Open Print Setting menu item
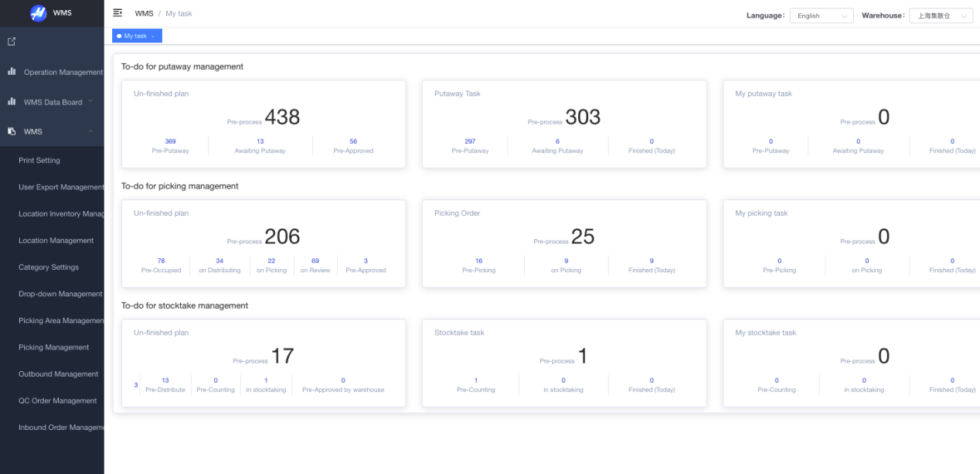The image size is (980, 474). (39, 160)
